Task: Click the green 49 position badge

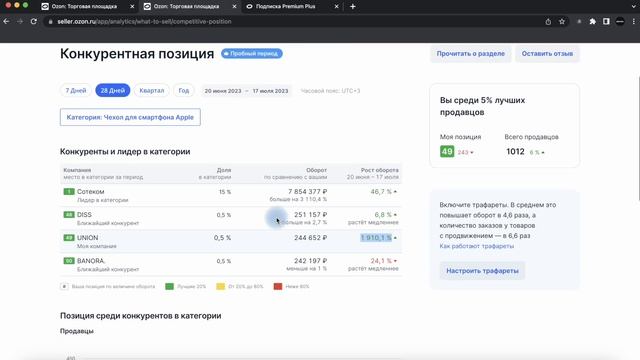Action: point(447,151)
